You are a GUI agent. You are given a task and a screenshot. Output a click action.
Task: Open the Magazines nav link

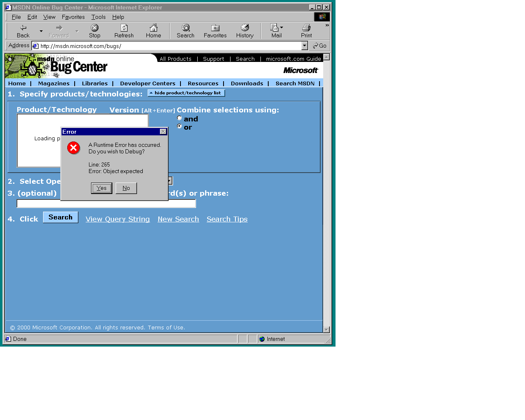(x=54, y=83)
